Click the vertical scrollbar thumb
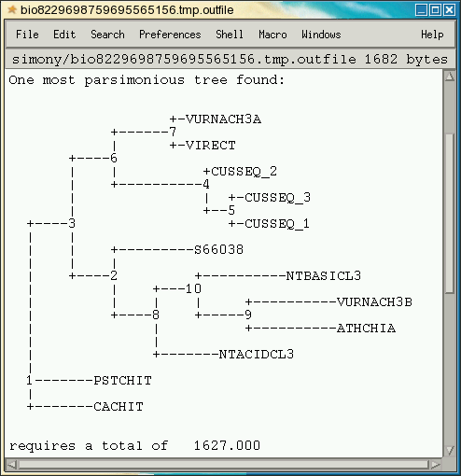Screen dimensions: 461x476 coord(449,214)
